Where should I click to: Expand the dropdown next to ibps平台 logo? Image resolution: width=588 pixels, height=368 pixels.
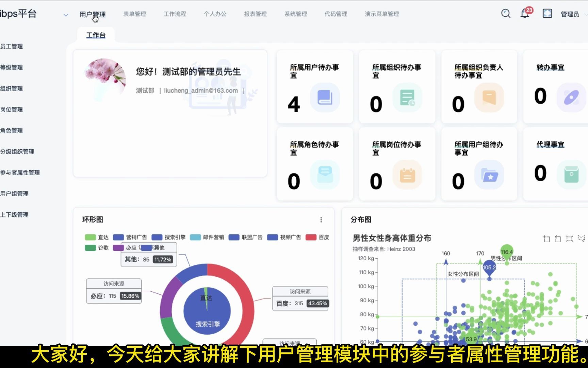tap(65, 15)
